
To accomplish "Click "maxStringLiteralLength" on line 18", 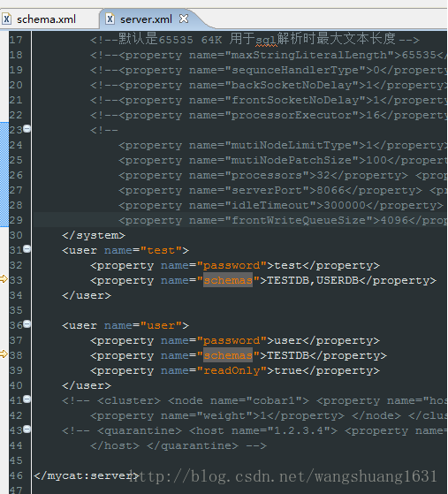I will coord(309,55).
